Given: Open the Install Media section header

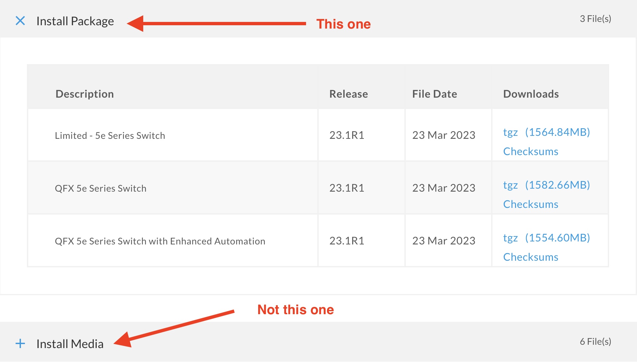Looking at the screenshot, I should (70, 344).
